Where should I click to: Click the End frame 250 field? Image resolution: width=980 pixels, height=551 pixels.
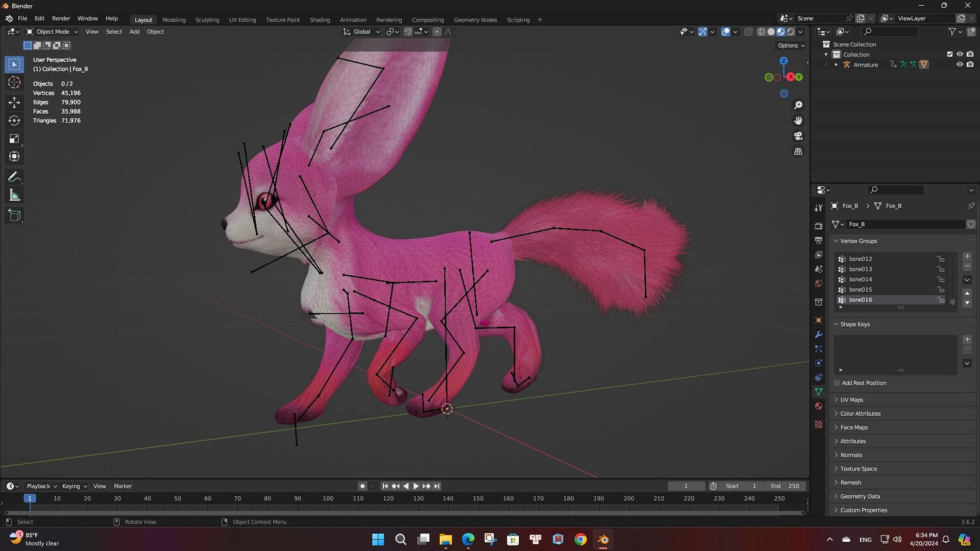click(x=785, y=486)
